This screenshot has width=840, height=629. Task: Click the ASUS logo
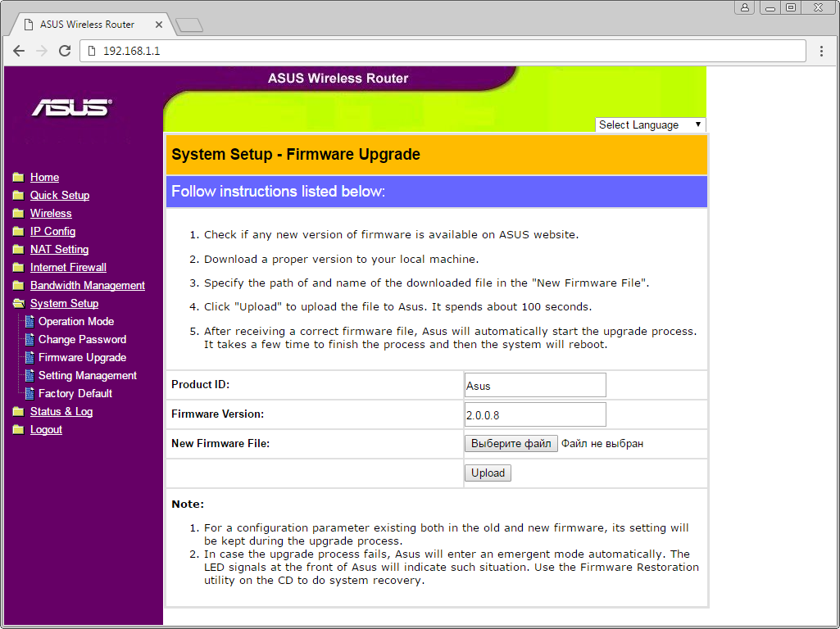[x=71, y=107]
